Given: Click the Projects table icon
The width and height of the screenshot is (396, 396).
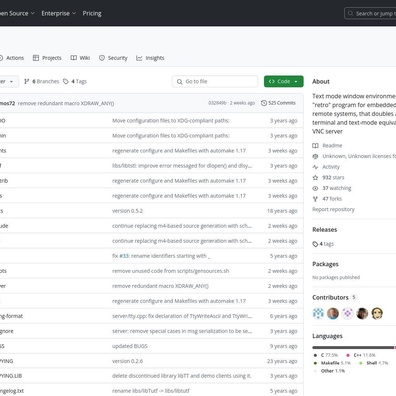Looking at the screenshot, I should [x=36, y=58].
